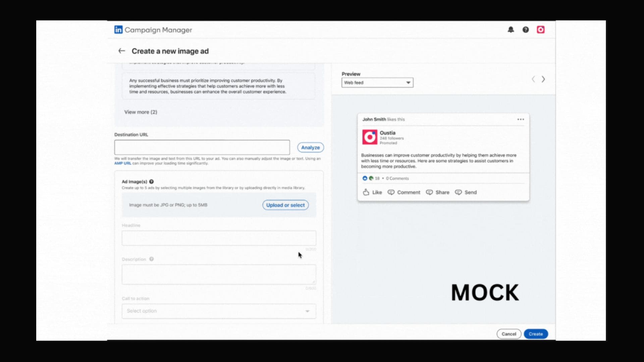Open the AMP URL link
Screen dimensions: 644x362
[122, 163]
